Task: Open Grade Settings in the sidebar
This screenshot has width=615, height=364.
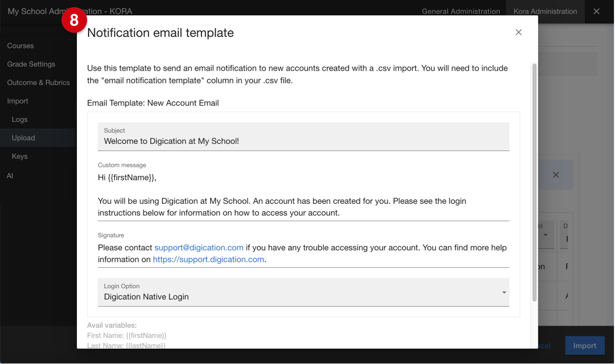Action: pyautogui.click(x=31, y=64)
